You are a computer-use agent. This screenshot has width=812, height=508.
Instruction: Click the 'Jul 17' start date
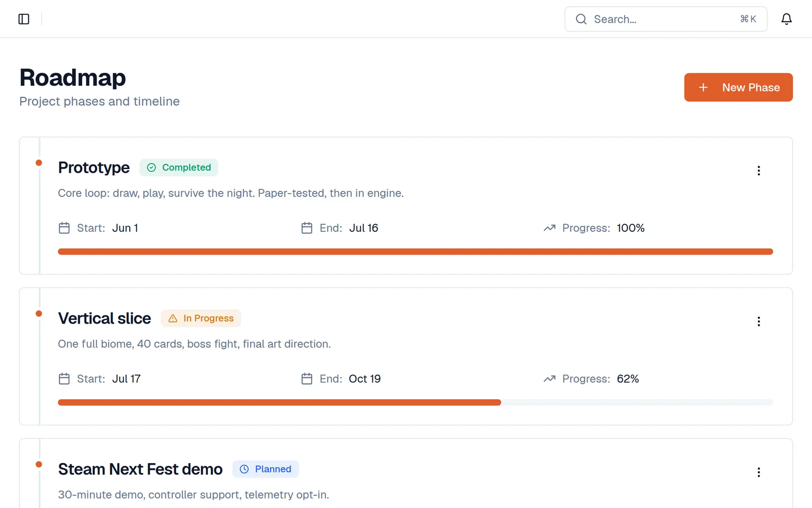[126, 379]
